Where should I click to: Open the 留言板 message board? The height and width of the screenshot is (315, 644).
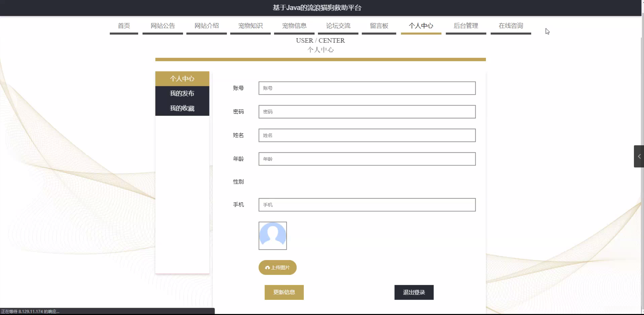click(379, 26)
